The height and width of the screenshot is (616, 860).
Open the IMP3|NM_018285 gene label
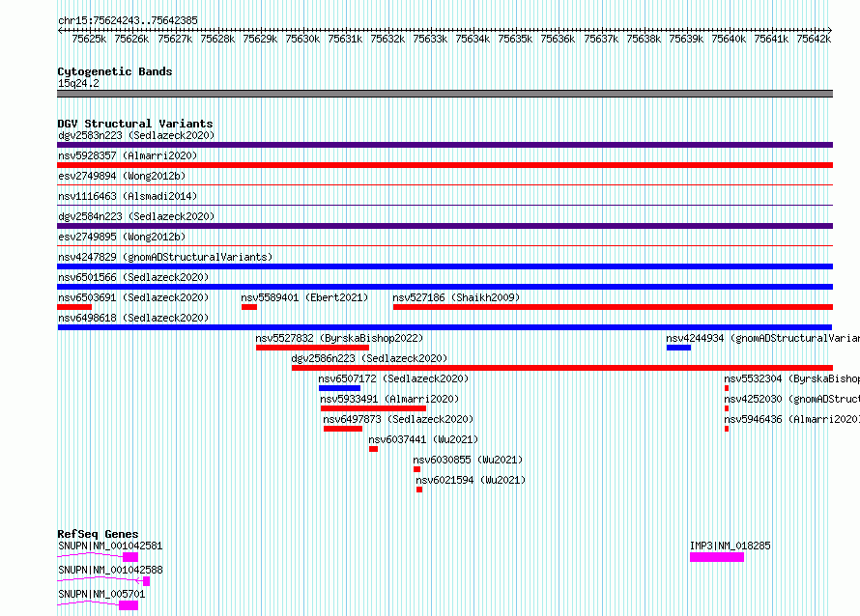730,546
